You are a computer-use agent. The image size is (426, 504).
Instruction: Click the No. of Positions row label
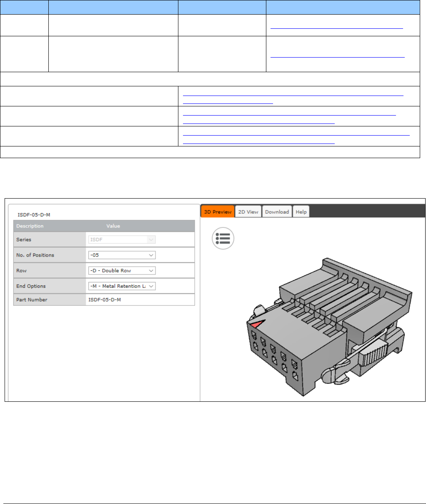[35, 255]
